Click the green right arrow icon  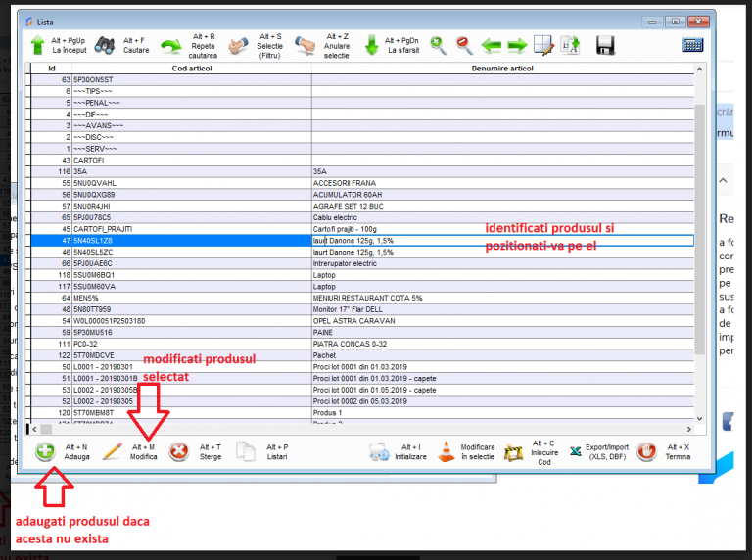pyautogui.click(x=517, y=45)
